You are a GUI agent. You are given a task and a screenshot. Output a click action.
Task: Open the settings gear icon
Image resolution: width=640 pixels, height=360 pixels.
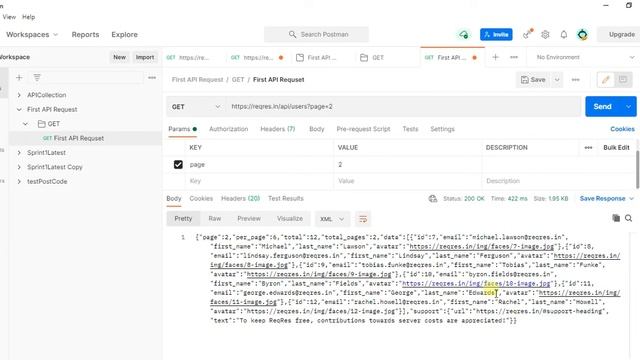(x=545, y=35)
